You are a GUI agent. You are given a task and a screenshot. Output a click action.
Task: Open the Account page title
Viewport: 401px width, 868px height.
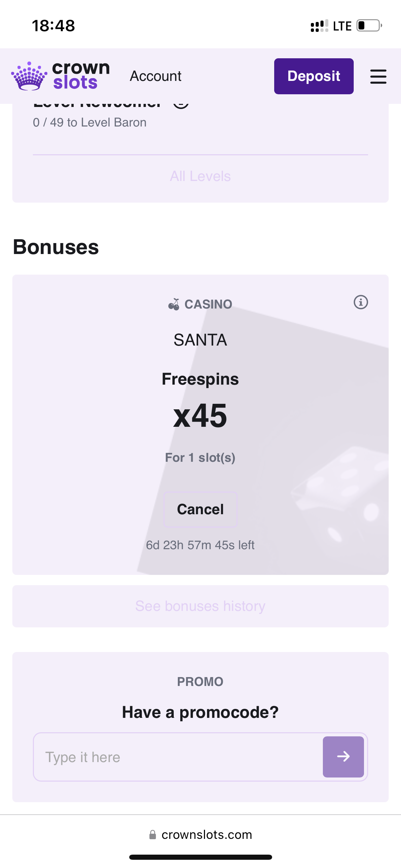coord(156,76)
